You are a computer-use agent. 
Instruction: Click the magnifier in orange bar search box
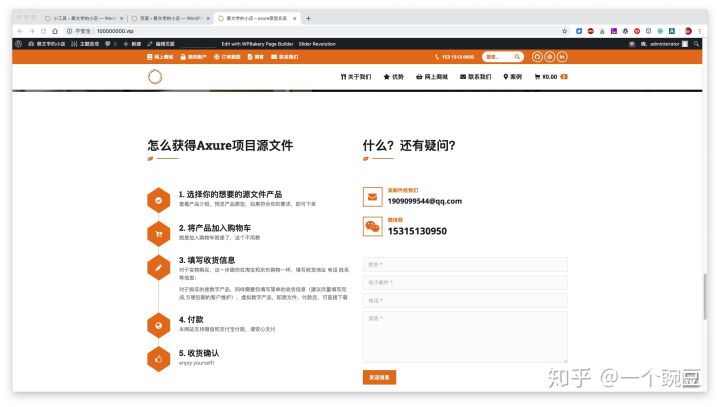pos(518,57)
